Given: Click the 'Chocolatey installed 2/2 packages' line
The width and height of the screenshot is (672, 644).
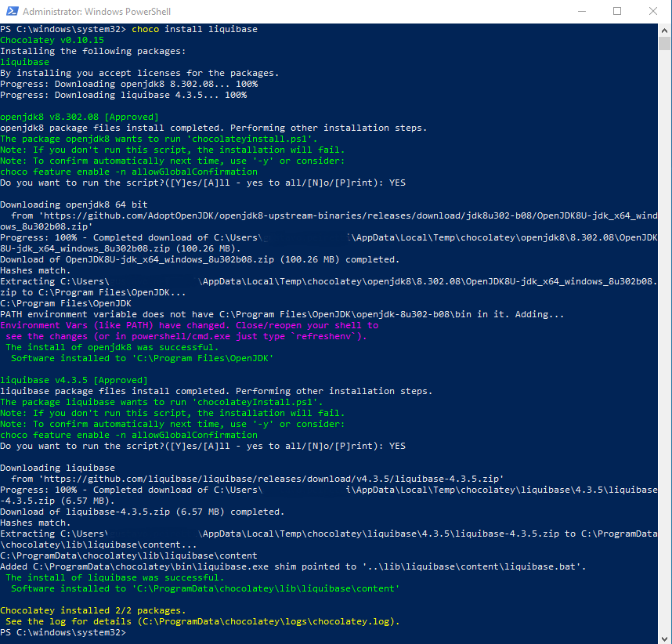Looking at the screenshot, I should pyautogui.click(x=92, y=610).
